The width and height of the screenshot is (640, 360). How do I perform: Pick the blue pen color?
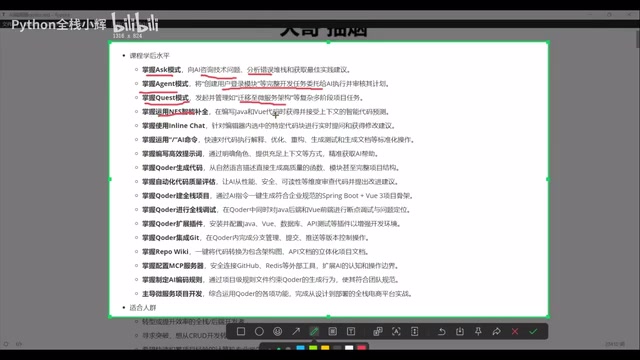tap(301, 348)
